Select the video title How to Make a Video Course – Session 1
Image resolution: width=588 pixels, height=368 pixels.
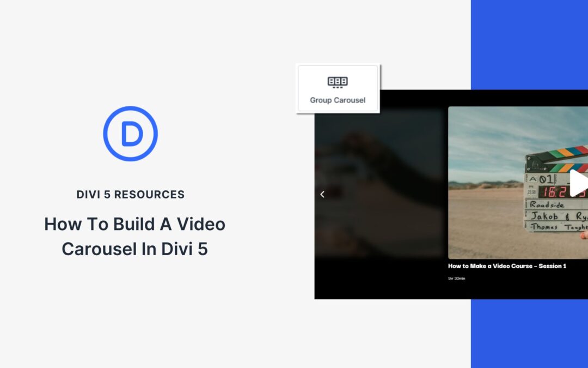click(x=507, y=266)
